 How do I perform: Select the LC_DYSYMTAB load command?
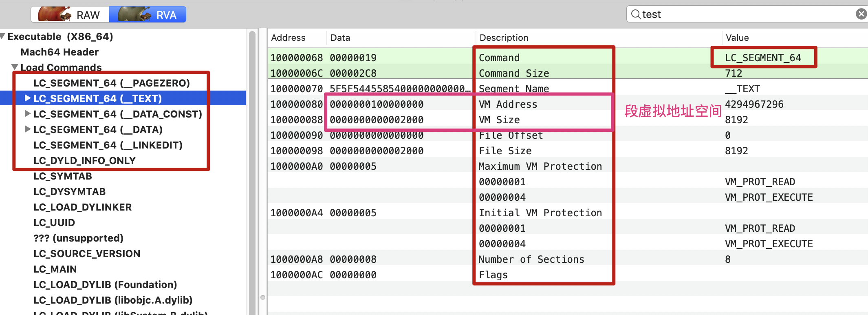(x=70, y=191)
